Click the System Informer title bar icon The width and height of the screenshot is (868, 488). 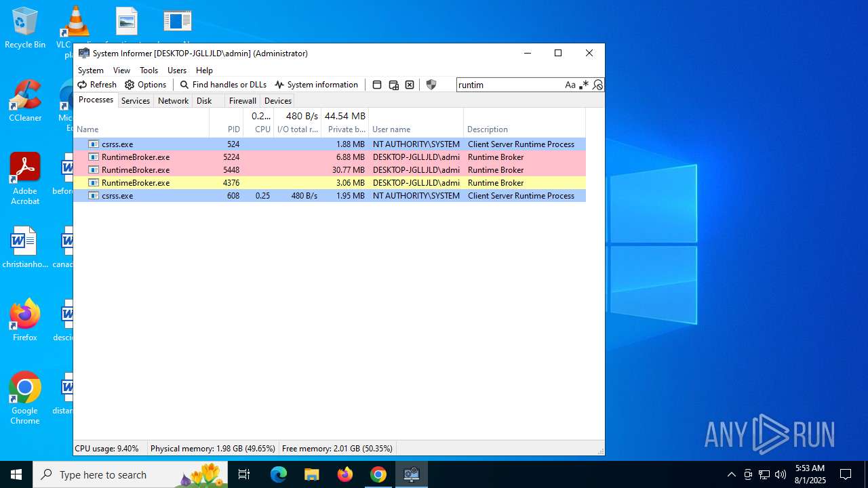pyautogui.click(x=84, y=53)
